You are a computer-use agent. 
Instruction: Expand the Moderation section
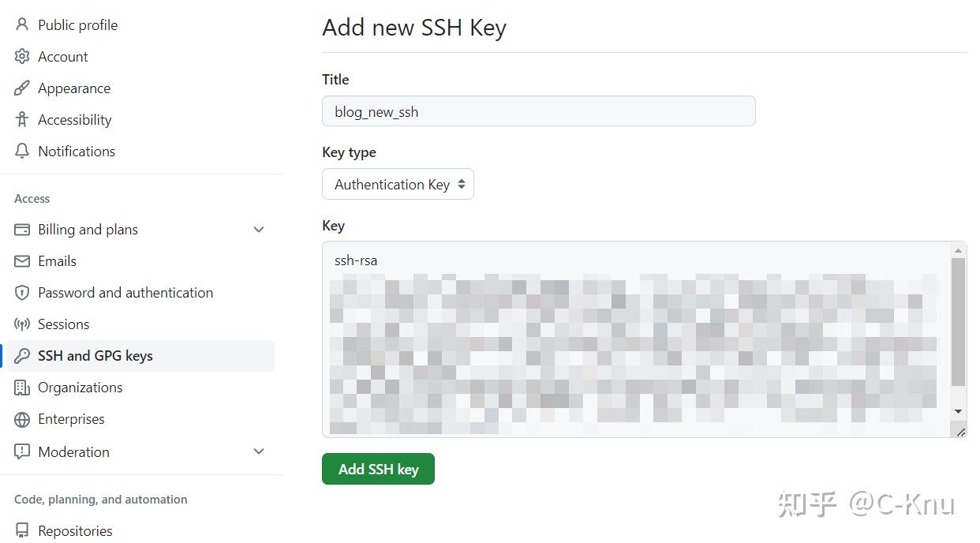click(x=259, y=451)
